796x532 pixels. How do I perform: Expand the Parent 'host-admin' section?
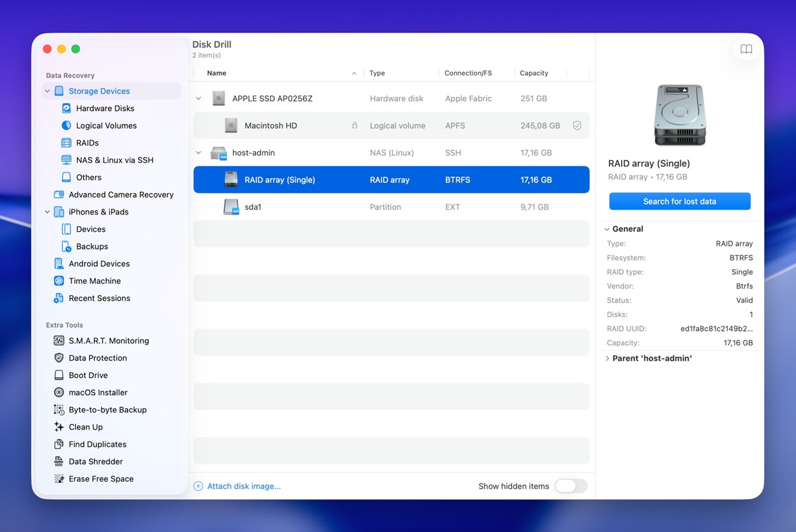coord(607,358)
